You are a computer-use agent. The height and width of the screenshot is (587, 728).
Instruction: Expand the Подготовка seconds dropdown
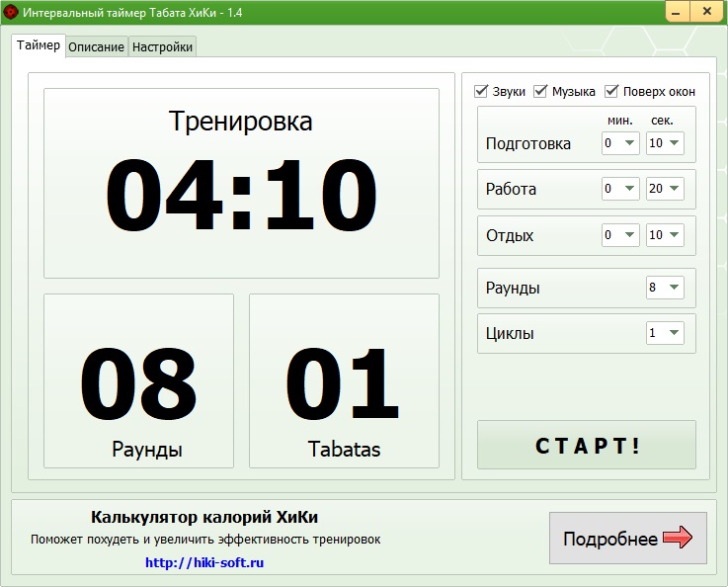(x=665, y=143)
